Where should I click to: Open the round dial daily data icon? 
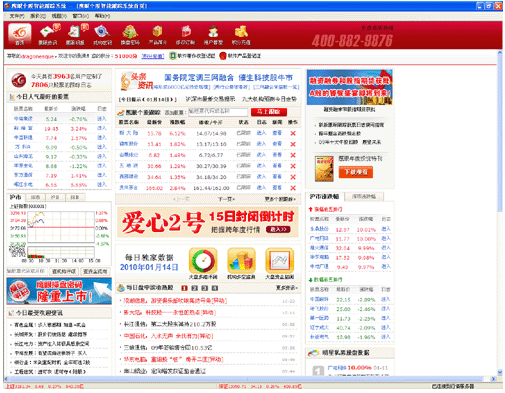(203, 261)
